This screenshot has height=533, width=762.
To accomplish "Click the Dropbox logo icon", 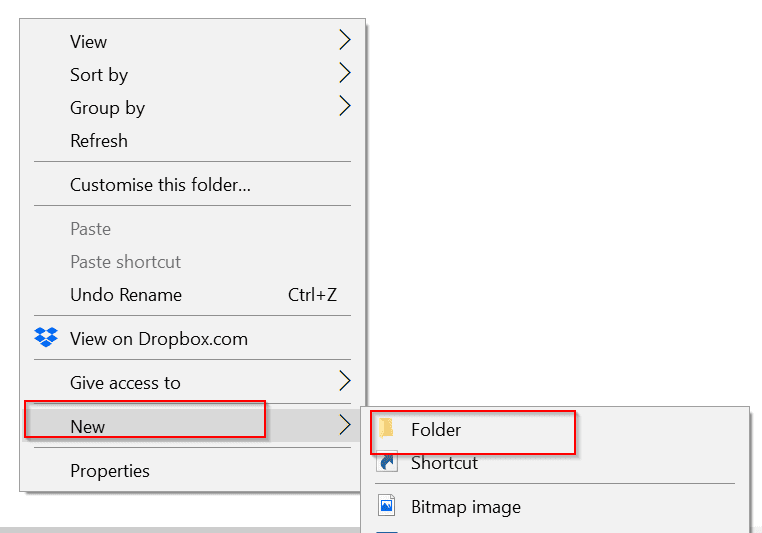I will pyautogui.click(x=46, y=338).
